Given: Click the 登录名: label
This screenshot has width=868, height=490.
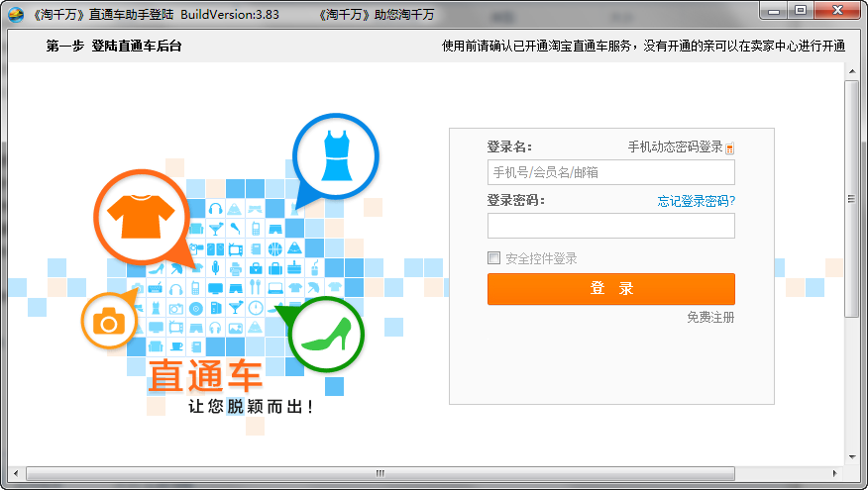Looking at the screenshot, I should click(x=509, y=147).
